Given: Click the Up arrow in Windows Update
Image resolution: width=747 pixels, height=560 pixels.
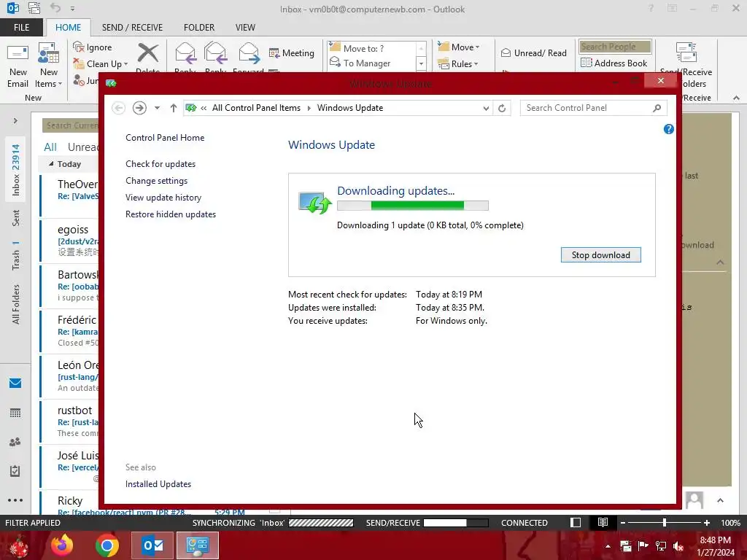Looking at the screenshot, I should tap(174, 108).
